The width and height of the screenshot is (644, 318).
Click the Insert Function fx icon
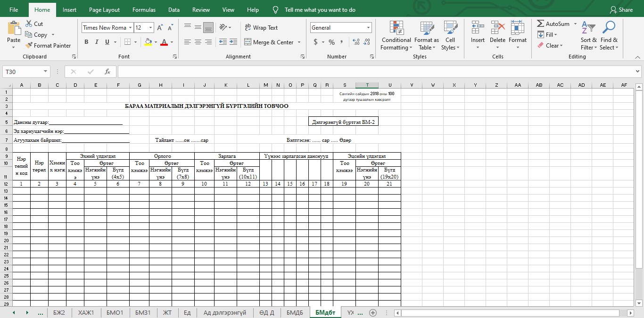(107, 72)
